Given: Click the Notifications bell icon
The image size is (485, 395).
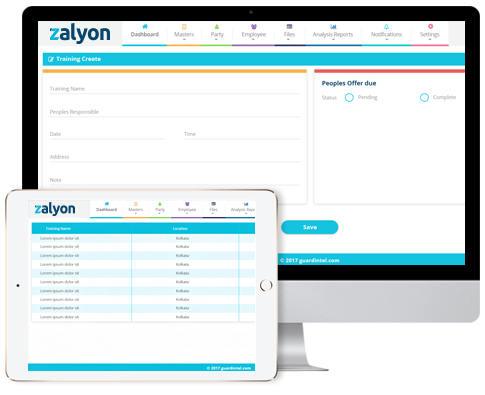Looking at the screenshot, I should (386, 26).
